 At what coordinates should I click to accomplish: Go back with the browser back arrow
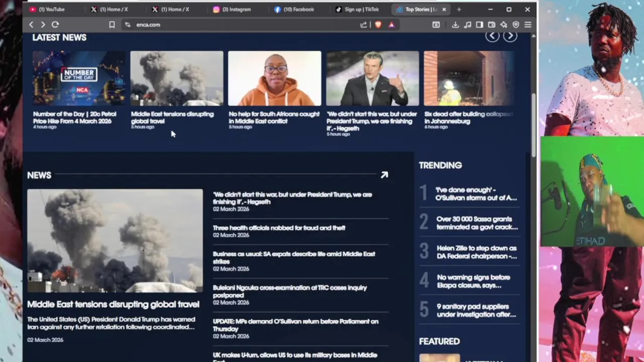click(x=31, y=25)
